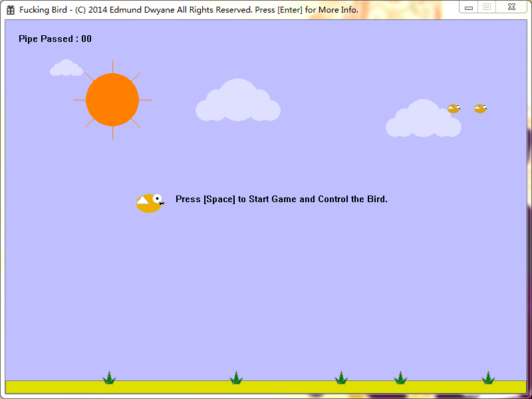Screen dimensions: 532x399
Task: Click the "Pipe Passed : 00" score text
Action: click(x=55, y=39)
